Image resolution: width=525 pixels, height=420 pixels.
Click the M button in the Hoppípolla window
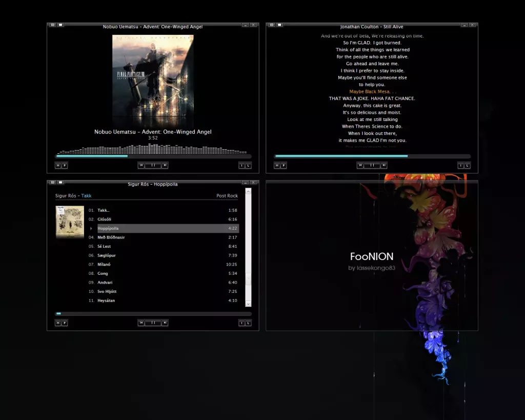[58, 323]
